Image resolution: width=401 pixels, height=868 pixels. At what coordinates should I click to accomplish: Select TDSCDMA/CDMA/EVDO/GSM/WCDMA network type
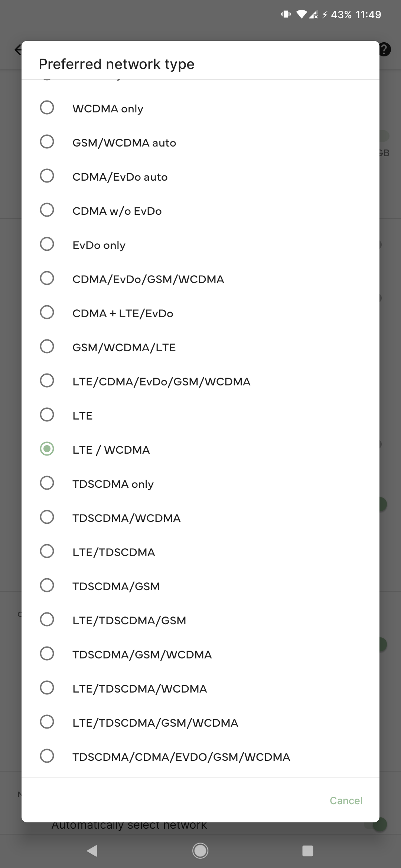[47, 756]
